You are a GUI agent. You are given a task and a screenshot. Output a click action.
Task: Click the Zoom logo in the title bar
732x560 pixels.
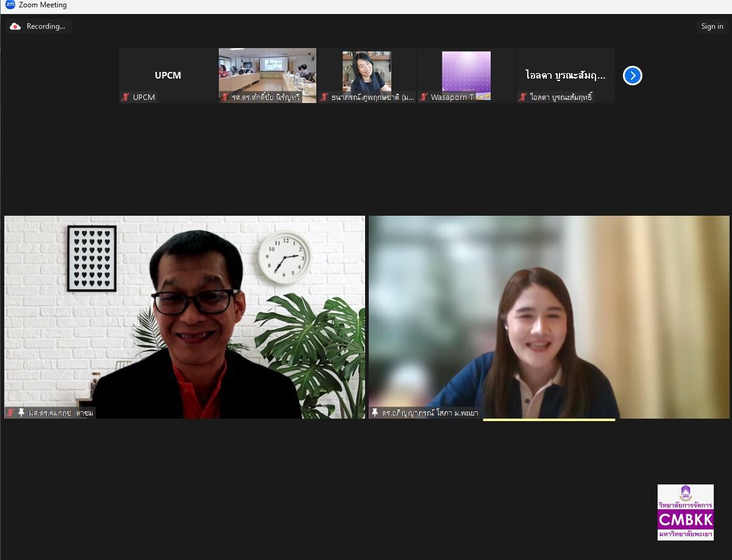(x=10, y=5)
